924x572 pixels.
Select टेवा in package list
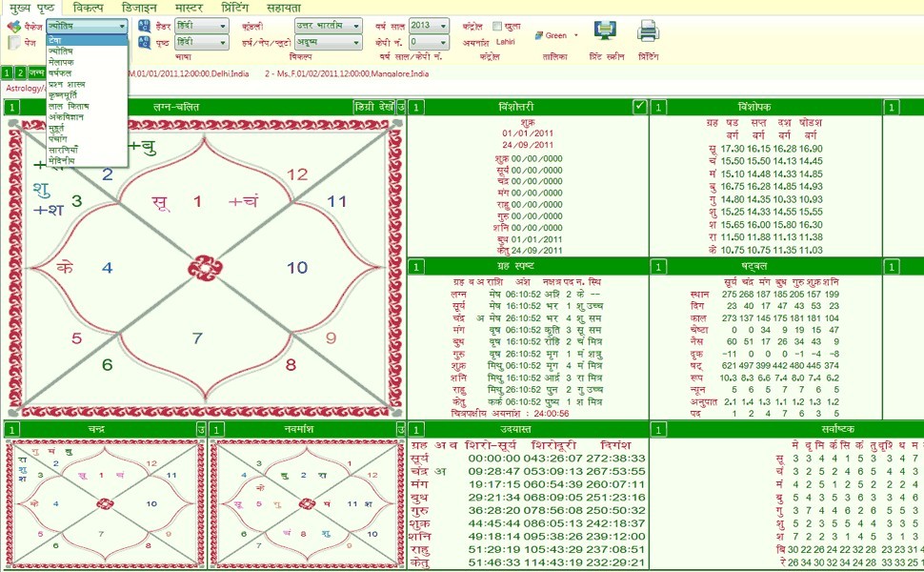[88, 40]
